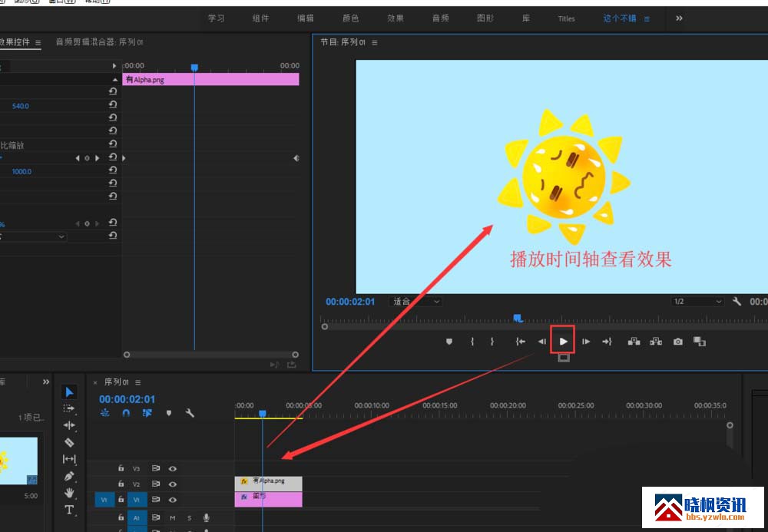Show more project panel tabs chevron
This screenshot has height=532, width=768.
click(x=46, y=382)
